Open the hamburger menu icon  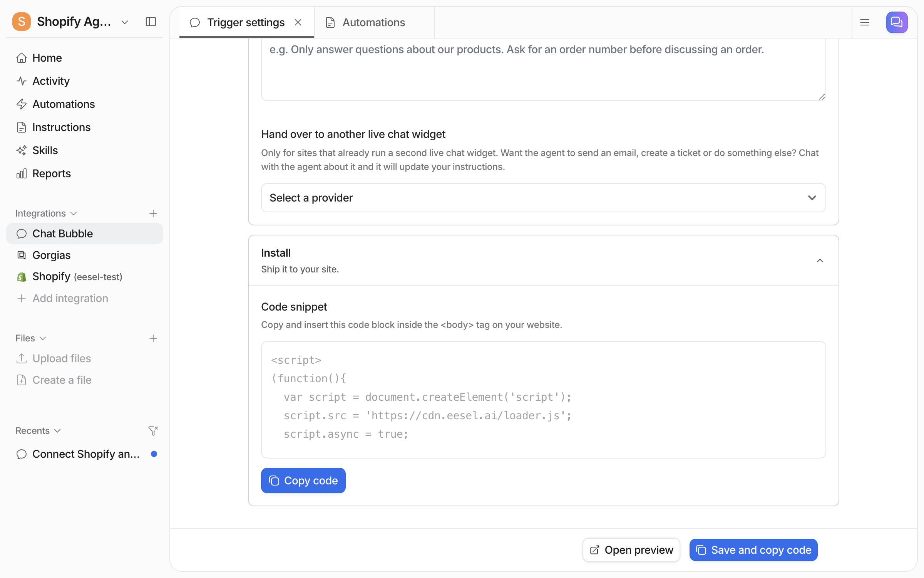[x=865, y=22]
